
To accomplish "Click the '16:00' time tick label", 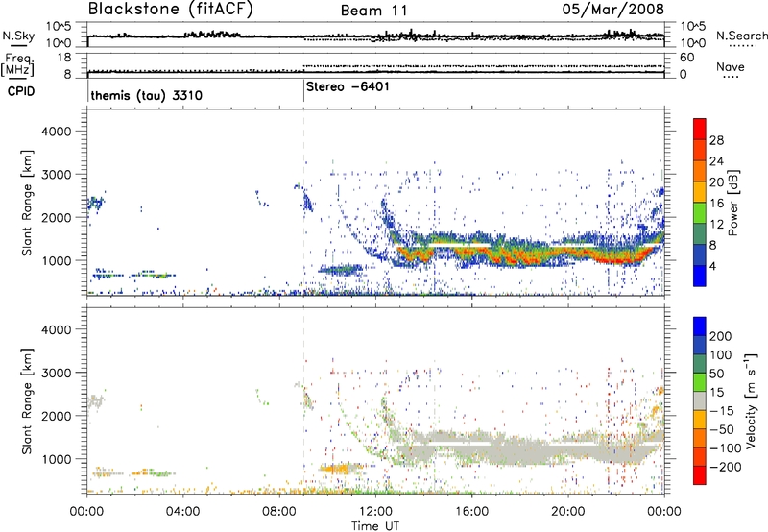I will tap(471, 512).
